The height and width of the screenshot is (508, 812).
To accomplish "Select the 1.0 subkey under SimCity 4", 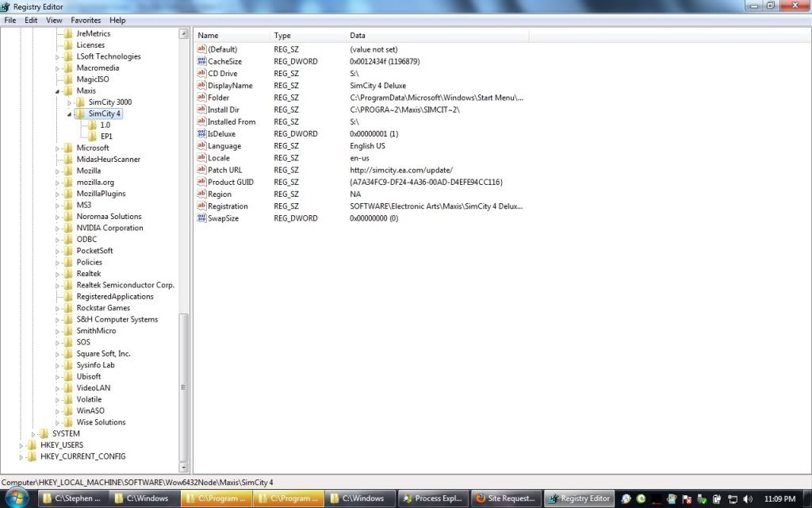I will pos(105,125).
